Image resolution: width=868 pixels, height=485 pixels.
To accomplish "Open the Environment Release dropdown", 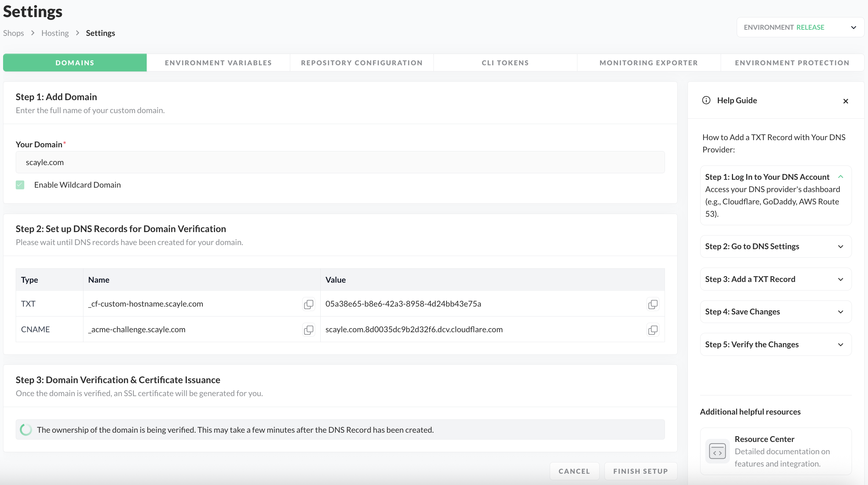I will point(800,27).
